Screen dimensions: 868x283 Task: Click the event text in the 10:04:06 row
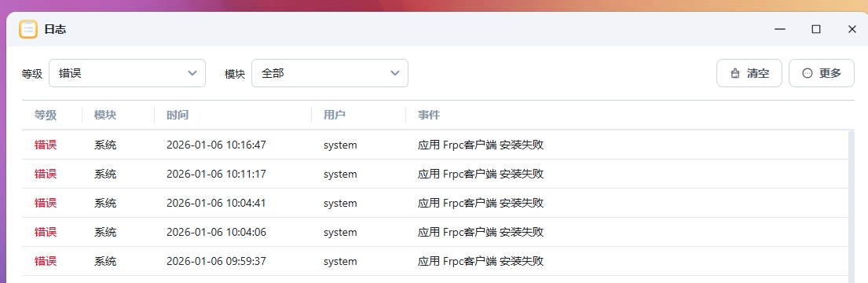pos(481,232)
